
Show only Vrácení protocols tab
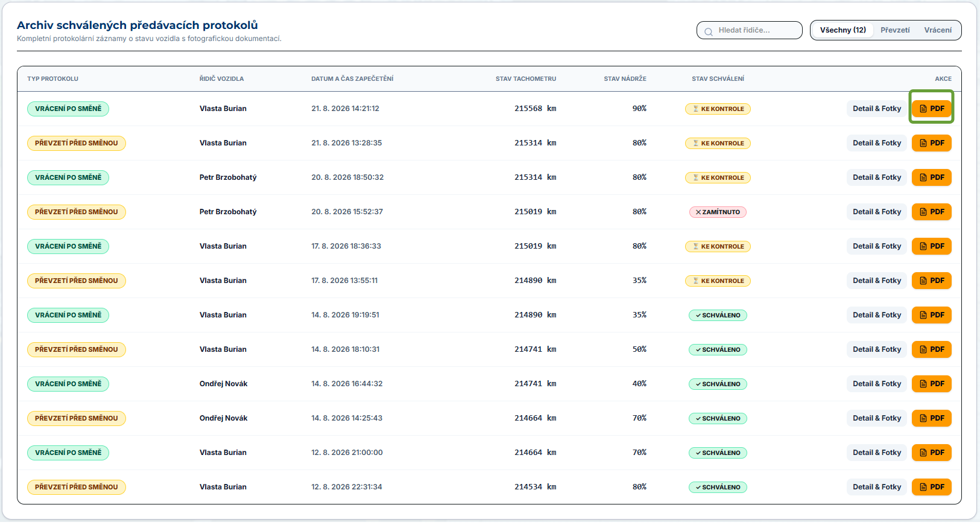tap(938, 30)
